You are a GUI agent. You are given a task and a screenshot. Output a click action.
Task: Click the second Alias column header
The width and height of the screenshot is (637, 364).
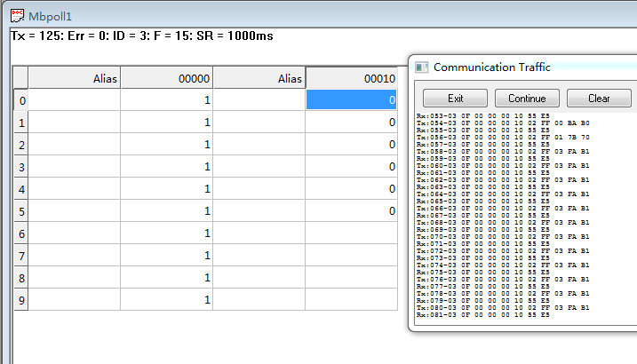259,78
